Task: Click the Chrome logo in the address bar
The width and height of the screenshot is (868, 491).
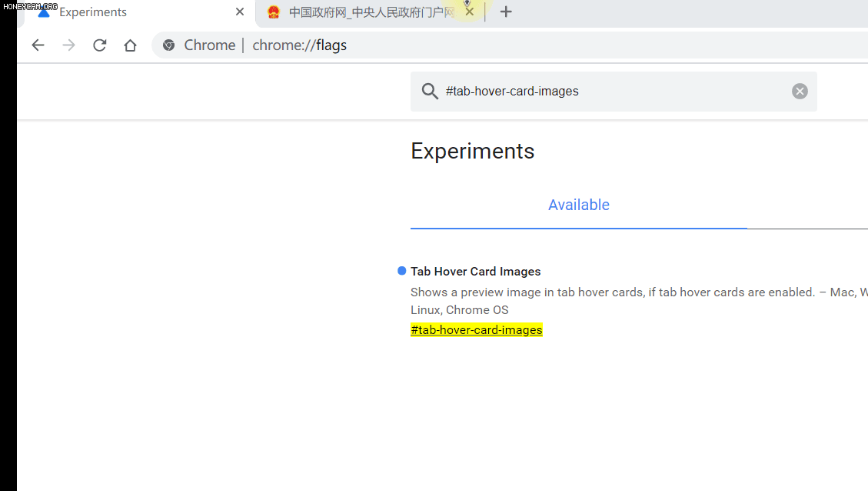Action: (168, 45)
